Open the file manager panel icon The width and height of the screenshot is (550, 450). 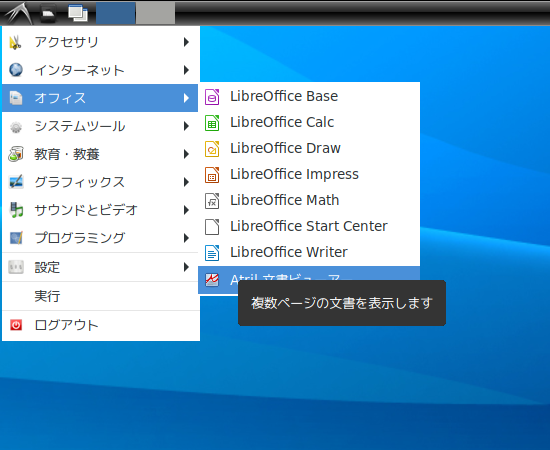(x=48, y=13)
